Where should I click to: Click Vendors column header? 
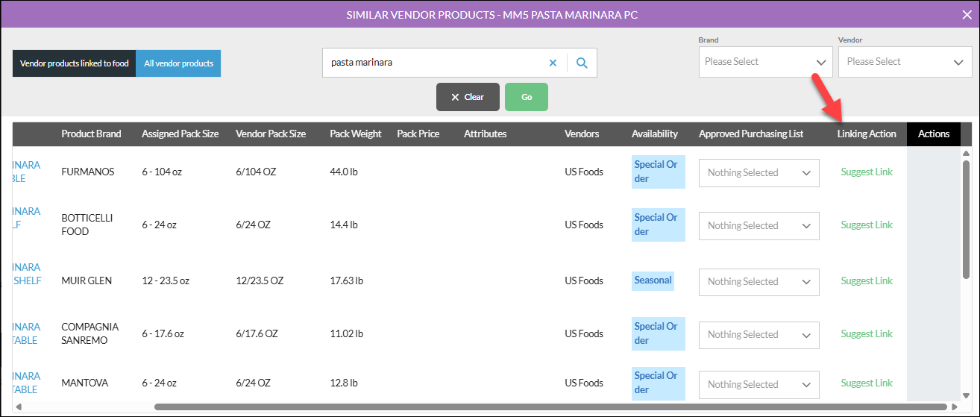[582, 134]
